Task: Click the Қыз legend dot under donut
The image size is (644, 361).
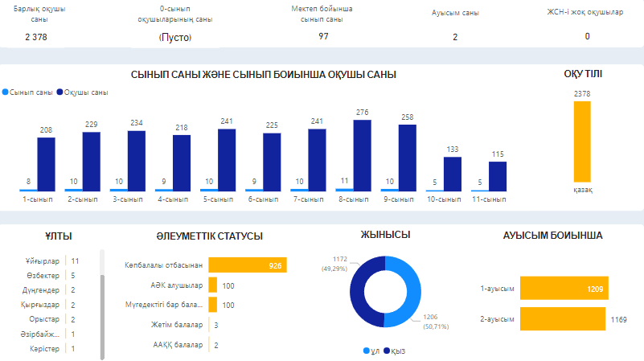Action: pyautogui.click(x=387, y=351)
